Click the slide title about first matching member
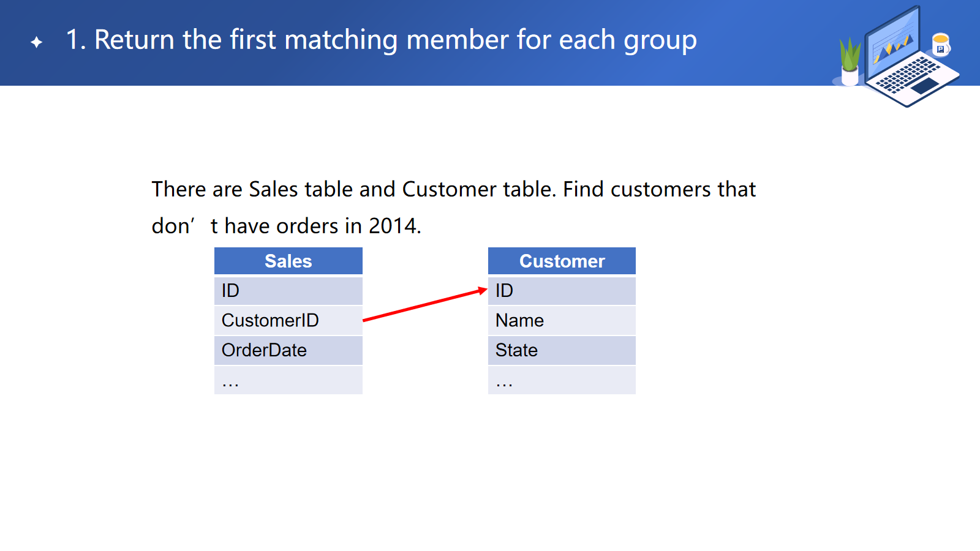 click(381, 40)
